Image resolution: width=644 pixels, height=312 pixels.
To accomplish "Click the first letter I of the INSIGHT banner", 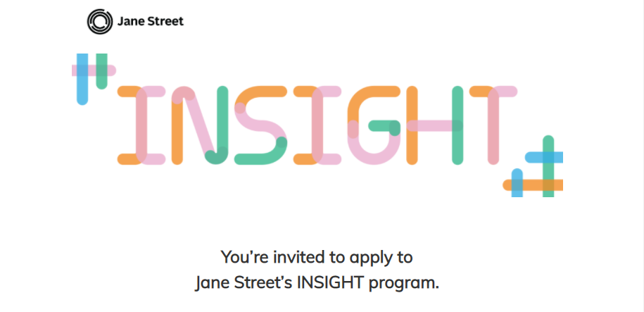I will (141, 126).
